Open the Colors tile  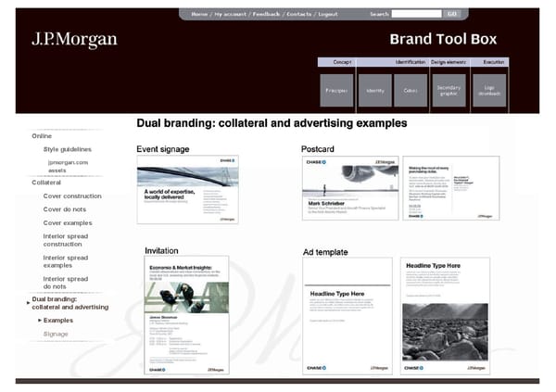(411, 91)
